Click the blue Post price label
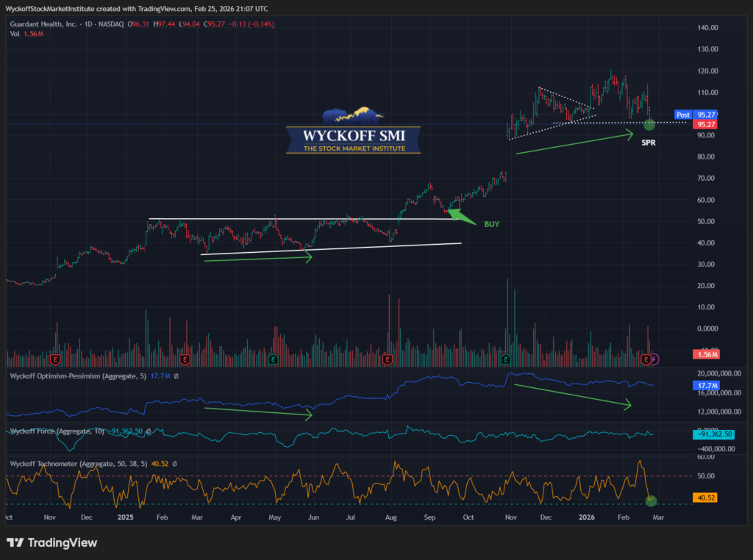 (682, 115)
